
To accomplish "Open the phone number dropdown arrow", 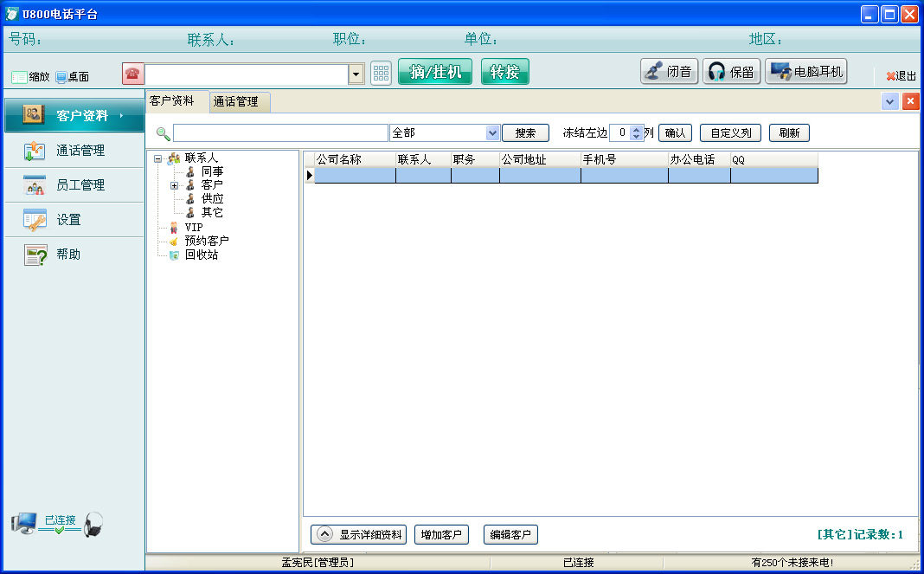I will [x=356, y=74].
